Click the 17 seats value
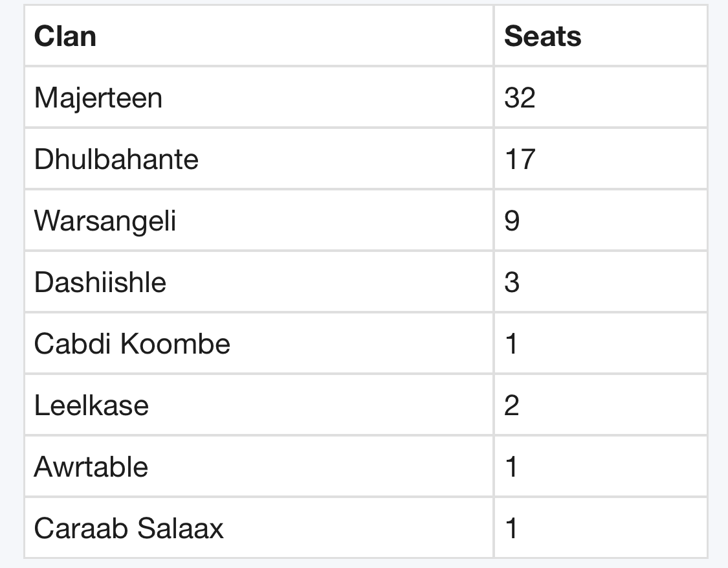 click(x=520, y=159)
